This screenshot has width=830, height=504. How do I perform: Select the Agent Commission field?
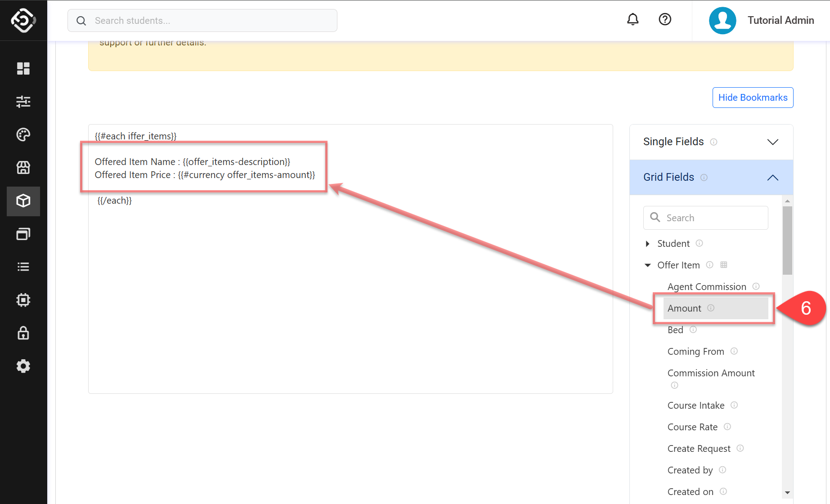click(x=706, y=287)
